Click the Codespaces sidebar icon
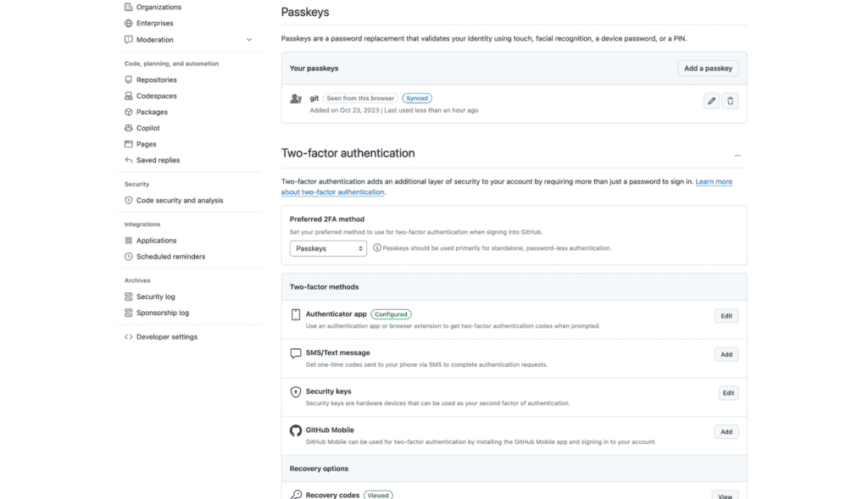868x499 pixels. coord(129,96)
